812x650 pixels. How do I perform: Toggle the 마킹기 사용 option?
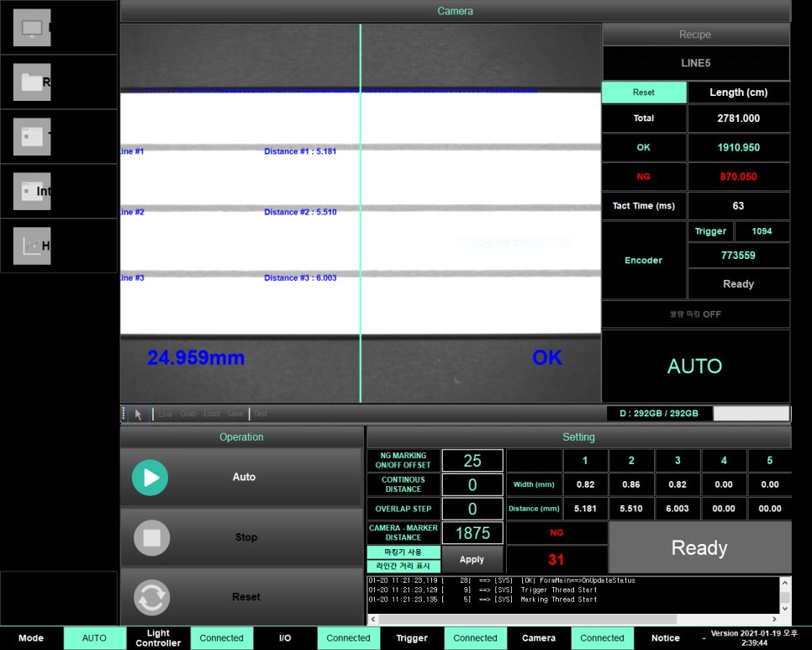click(403, 552)
